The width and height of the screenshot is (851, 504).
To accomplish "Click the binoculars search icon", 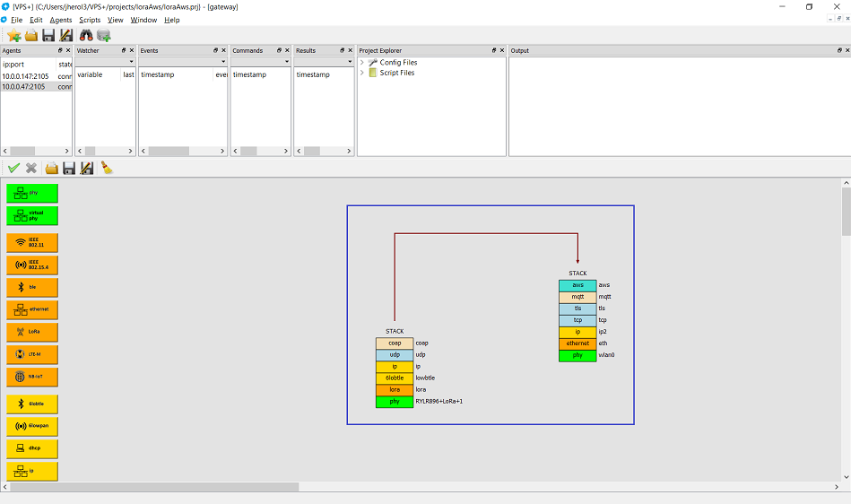I will click(x=86, y=35).
